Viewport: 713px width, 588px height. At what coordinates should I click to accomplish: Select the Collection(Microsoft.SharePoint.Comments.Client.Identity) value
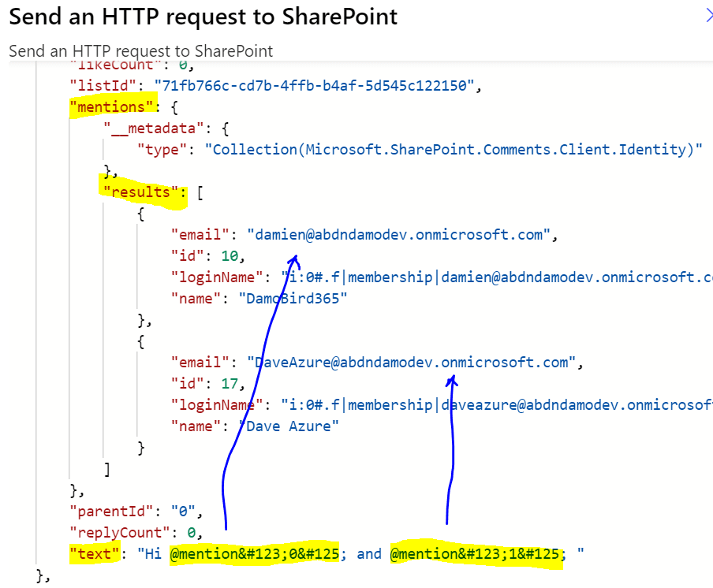[x=454, y=149]
